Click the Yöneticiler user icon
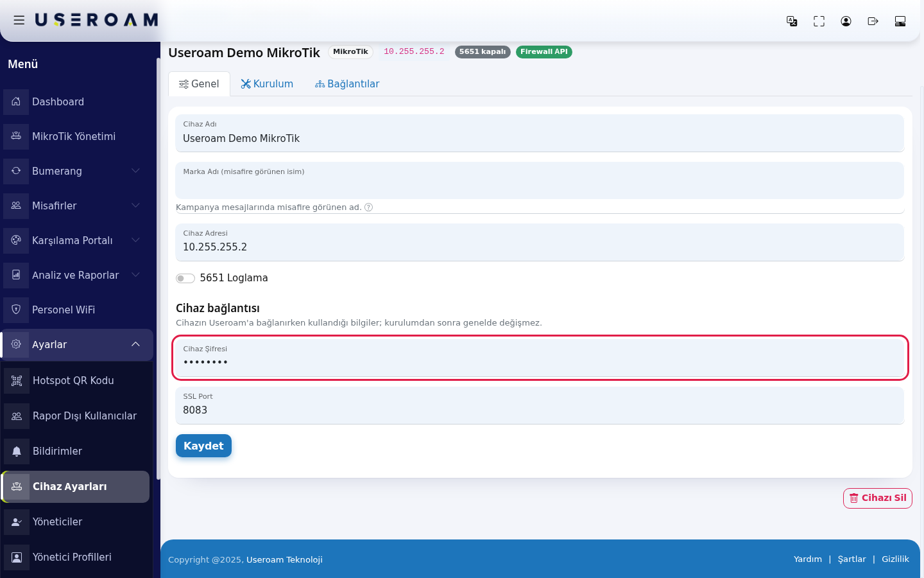Viewport: 924px width, 578px height. 17,521
